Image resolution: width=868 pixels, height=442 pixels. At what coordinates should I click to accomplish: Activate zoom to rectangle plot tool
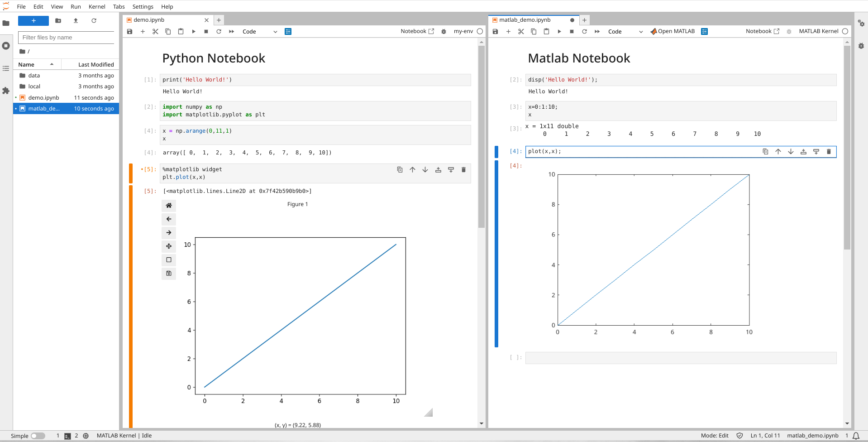pos(169,260)
